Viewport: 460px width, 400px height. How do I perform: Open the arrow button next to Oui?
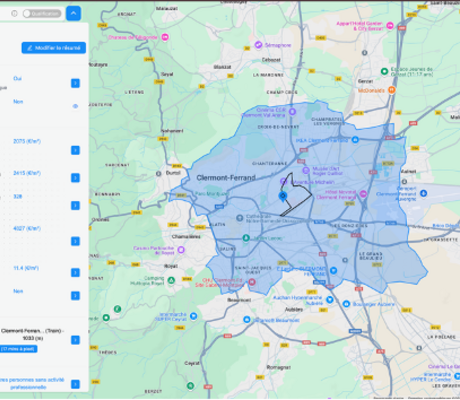pyautogui.click(x=75, y=83)
